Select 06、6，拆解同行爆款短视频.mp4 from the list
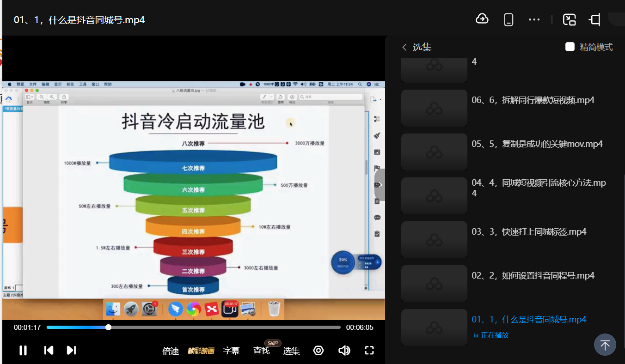The width and height of the screenshot is (625, 364). pos(533,100)
